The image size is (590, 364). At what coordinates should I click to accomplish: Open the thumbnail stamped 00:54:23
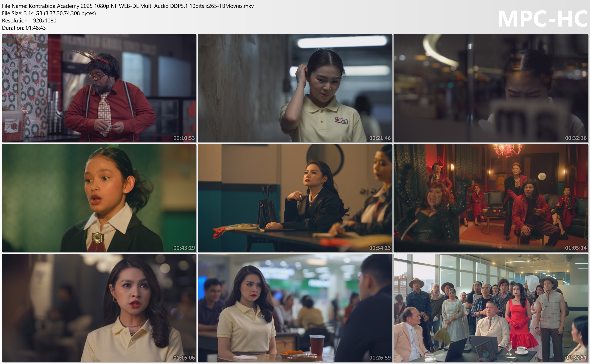(x=295, y=198)
